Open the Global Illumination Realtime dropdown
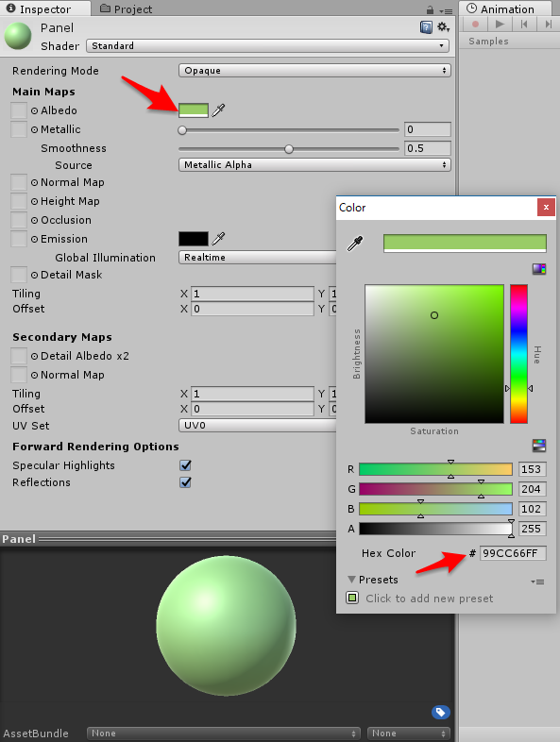The width and height of the screenshot is (560, 742). coord(258,258)
